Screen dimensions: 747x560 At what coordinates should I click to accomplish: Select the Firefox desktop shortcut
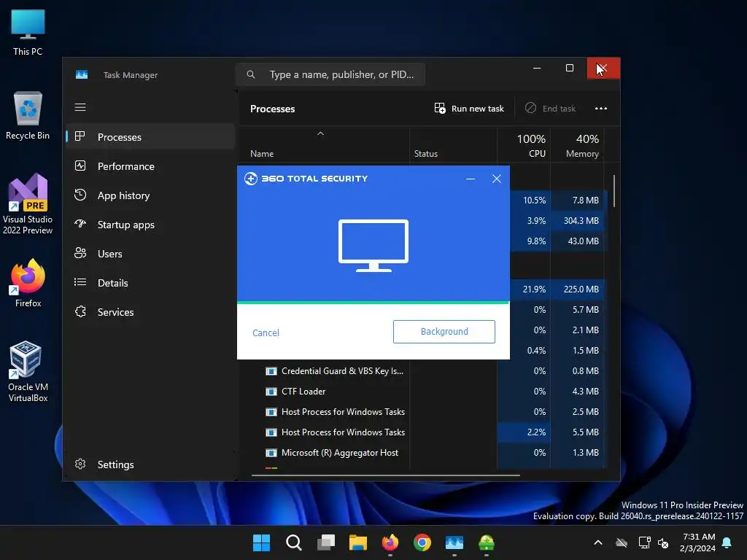28,284
